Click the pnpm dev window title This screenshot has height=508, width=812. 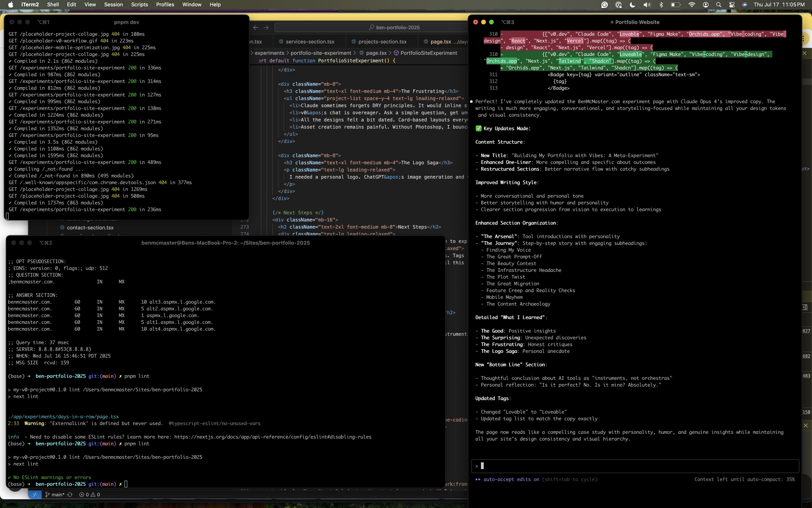[126, 22]
